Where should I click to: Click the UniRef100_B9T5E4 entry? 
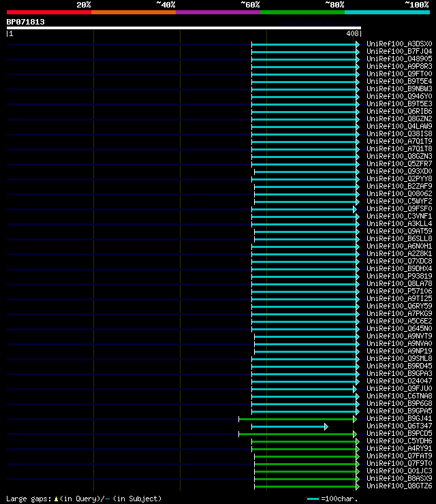(x=399, y=81)
